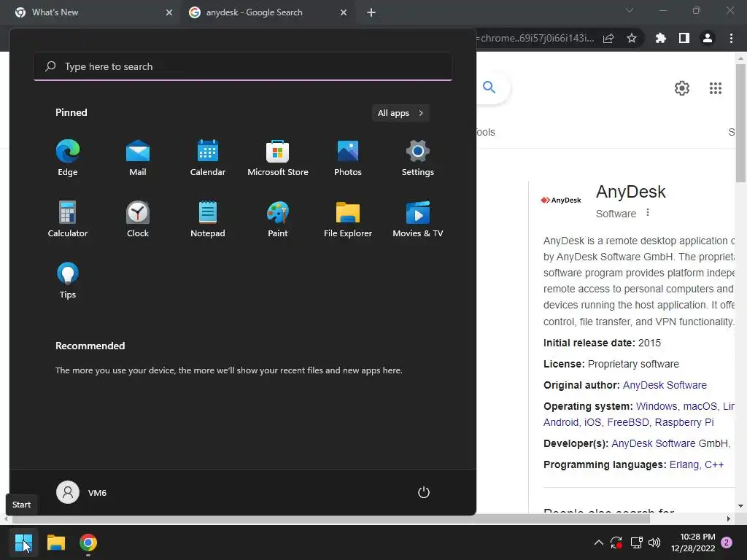The height and width of the screenshot is (560, 747).
Task: Click the AnyDesk Software developer link
Action: (x=654, y=444)
